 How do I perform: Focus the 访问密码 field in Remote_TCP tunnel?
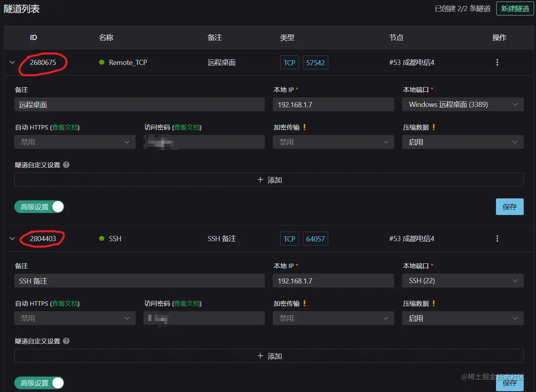pos(204,142)
